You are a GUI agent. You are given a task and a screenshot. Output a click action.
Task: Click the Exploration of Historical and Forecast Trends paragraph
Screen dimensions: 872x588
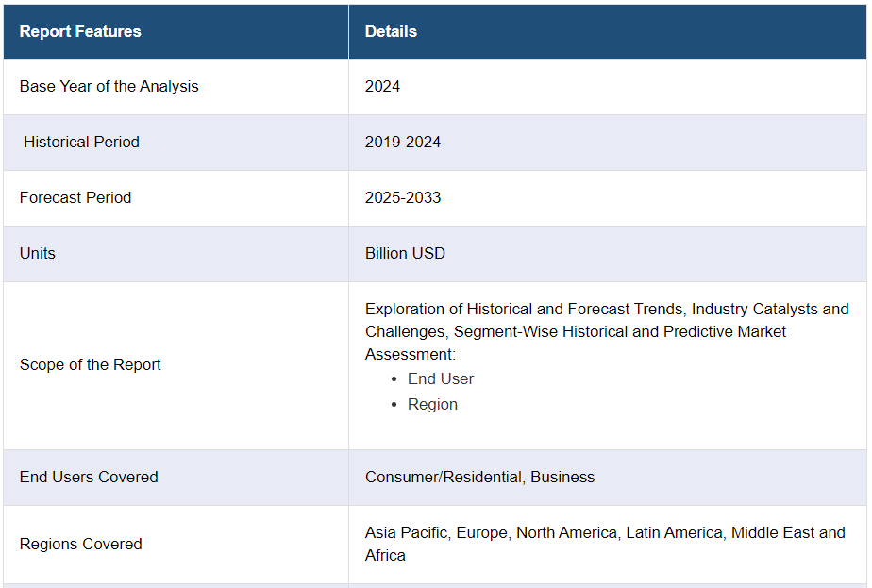(606, 331)
